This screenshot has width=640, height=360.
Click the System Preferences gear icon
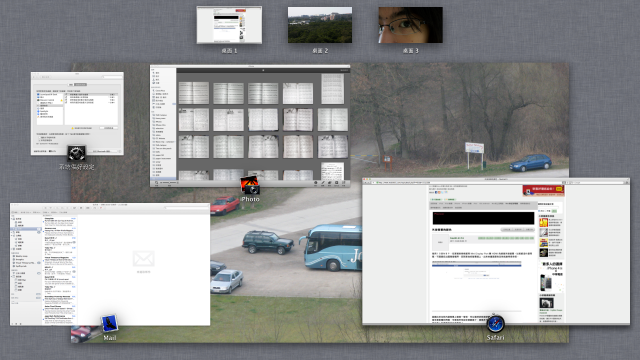tap(77, 154)
